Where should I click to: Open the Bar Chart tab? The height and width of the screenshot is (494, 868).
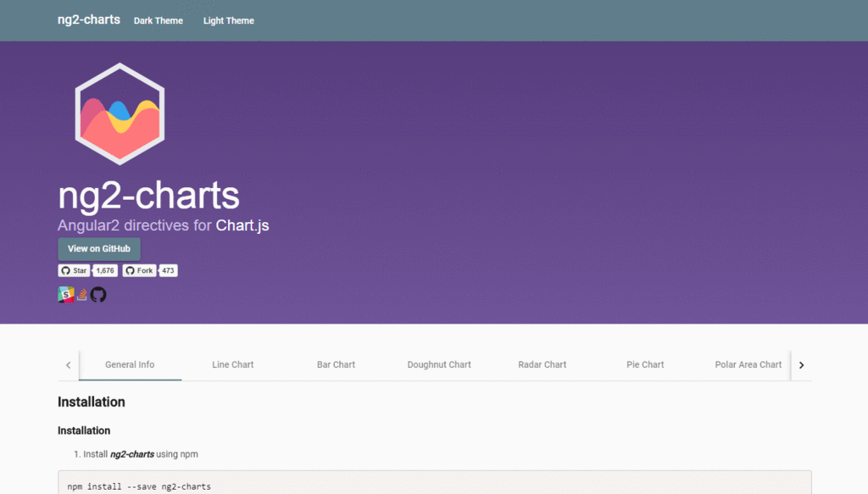336,364
